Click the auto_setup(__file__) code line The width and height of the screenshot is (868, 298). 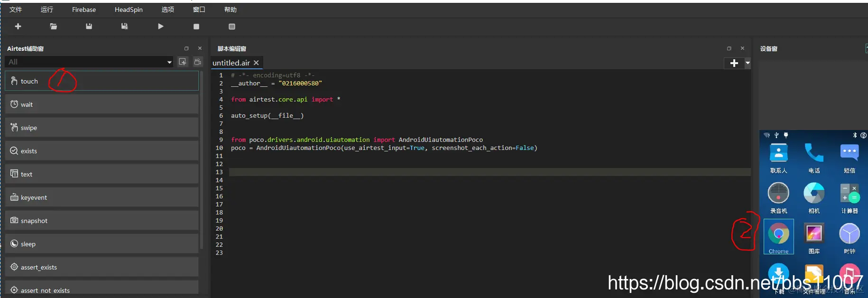coord(267,115)
